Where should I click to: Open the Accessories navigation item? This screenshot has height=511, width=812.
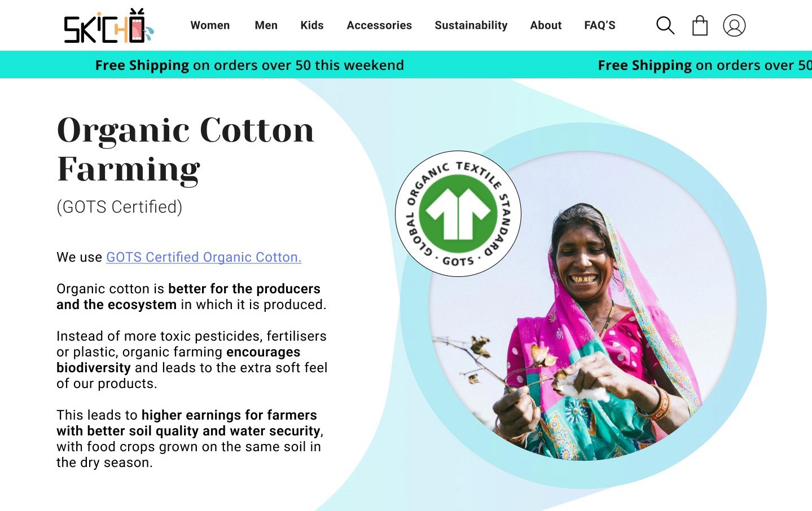pyautogui.click(x=379, y=25)
